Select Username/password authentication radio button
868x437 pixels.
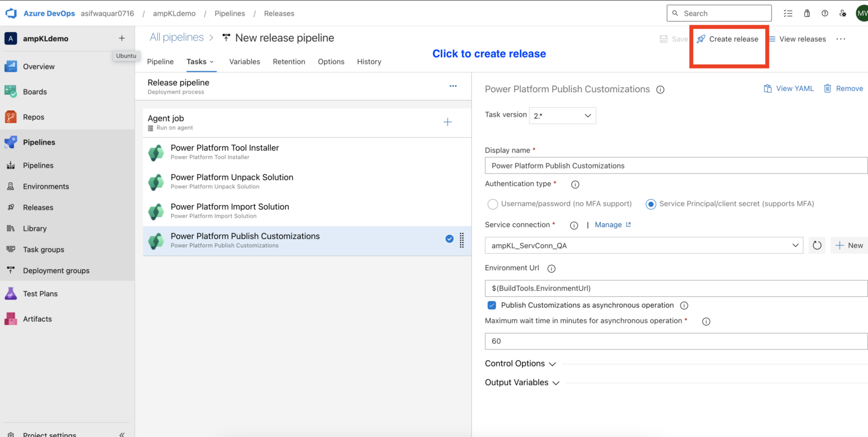492,204
